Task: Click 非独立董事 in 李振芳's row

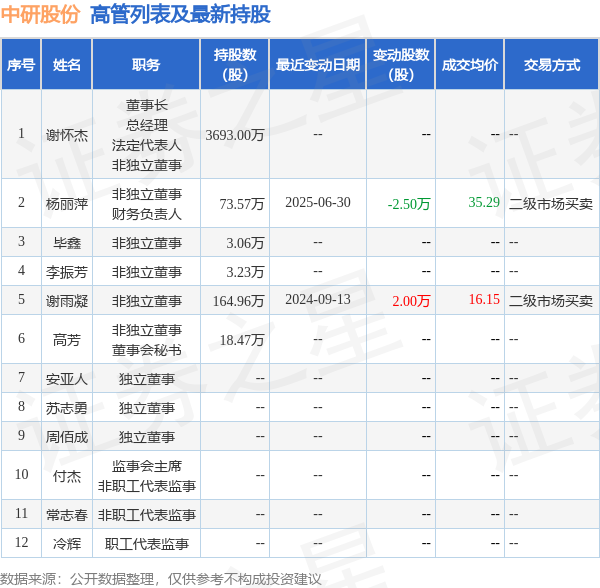Action: click(147, 272)
